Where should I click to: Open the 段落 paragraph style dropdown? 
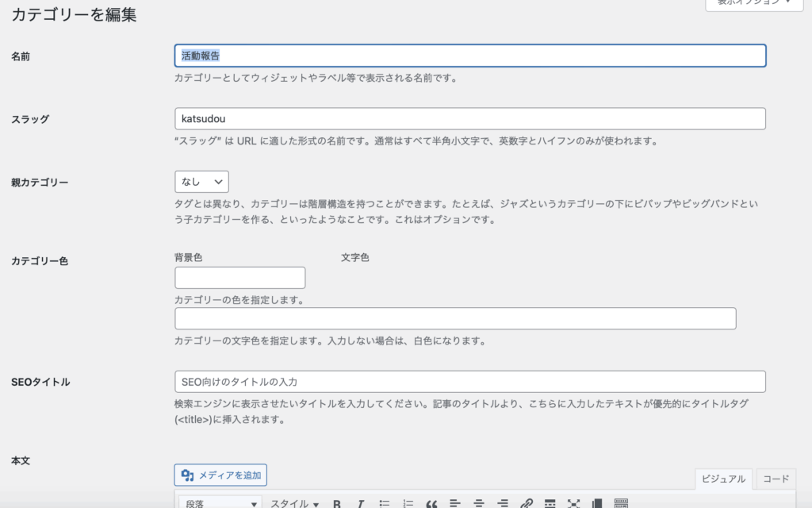[x=220, y=502]
